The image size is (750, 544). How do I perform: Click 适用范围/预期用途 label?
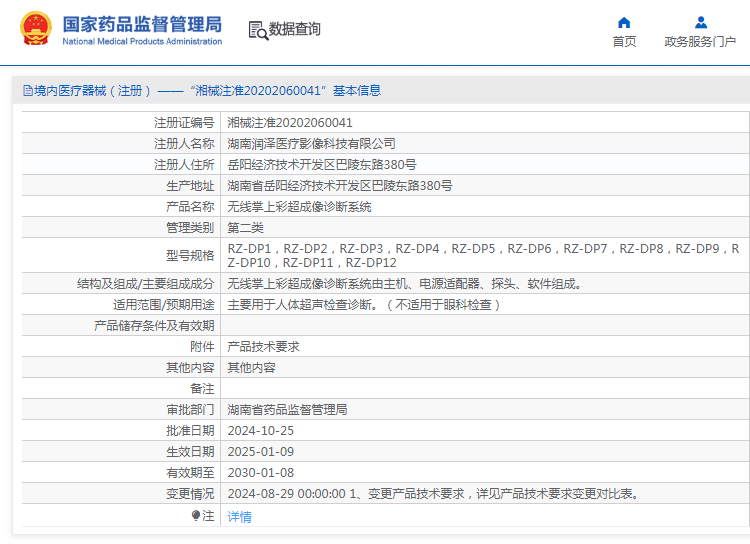pos(164,305)
